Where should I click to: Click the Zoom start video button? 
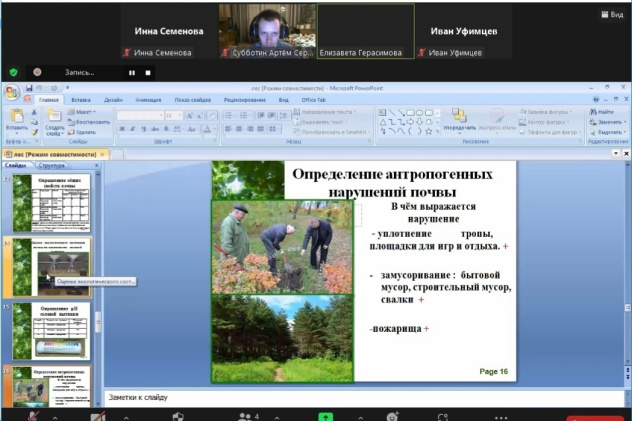[98, 417]
